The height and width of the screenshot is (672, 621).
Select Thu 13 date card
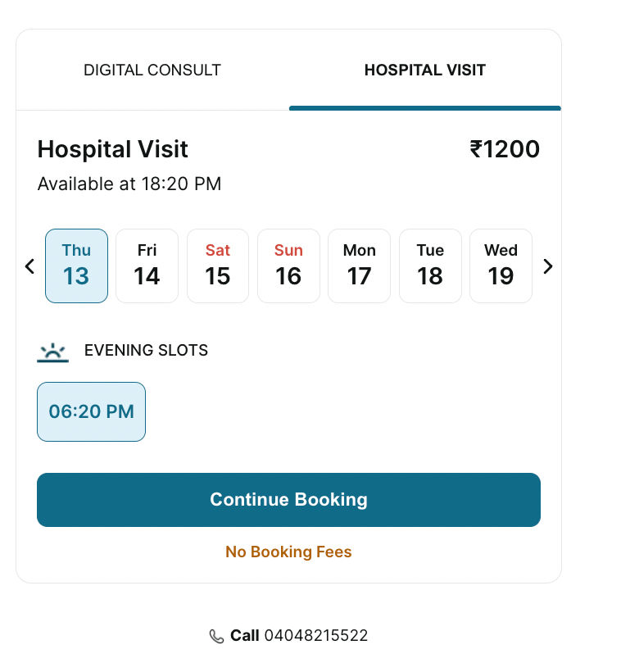[76, 266]
